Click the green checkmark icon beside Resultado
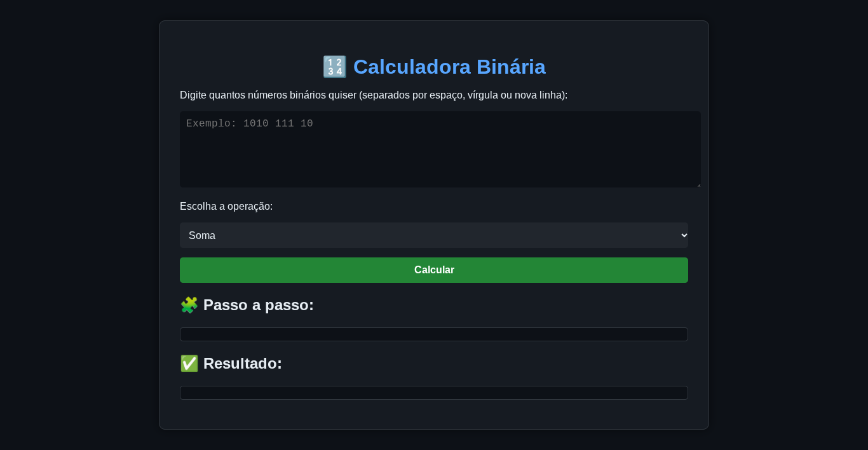Screen dimensions: 868x450 pos(189,364)
